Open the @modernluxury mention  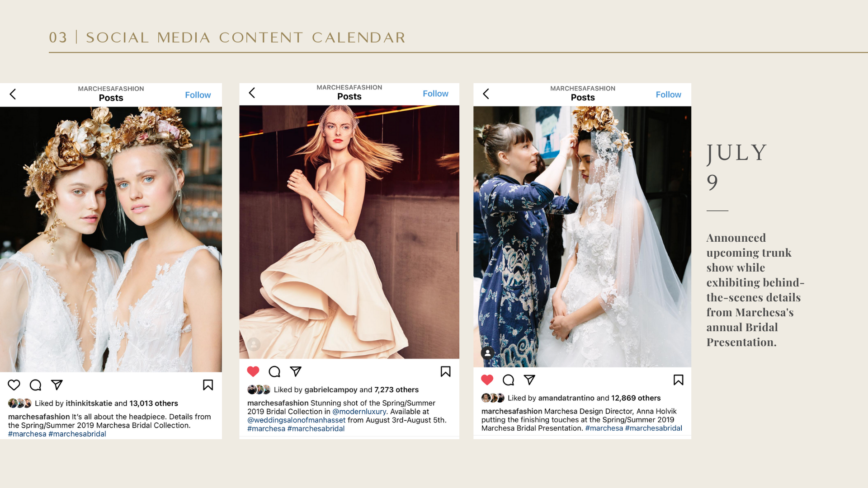click(x=359, y=412)
